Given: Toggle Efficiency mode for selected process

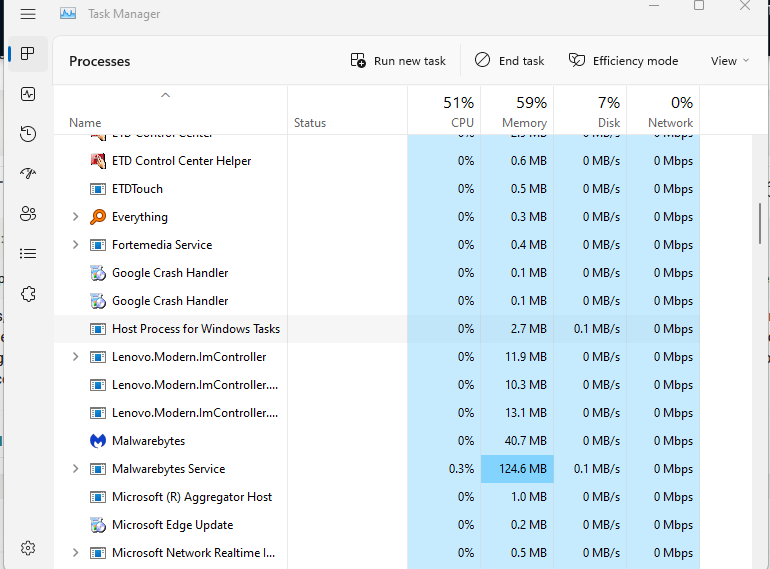Looking at the screenshot, I should tap(623, 61).
